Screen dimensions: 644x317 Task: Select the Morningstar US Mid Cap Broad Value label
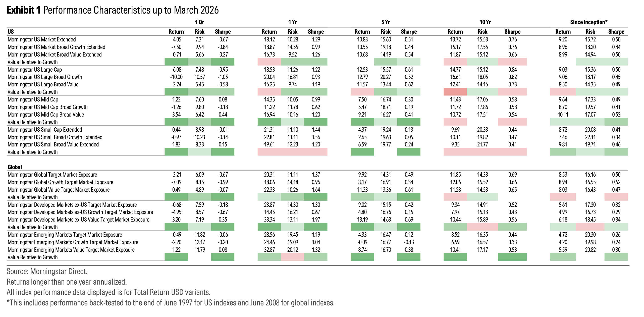point(46,115)
